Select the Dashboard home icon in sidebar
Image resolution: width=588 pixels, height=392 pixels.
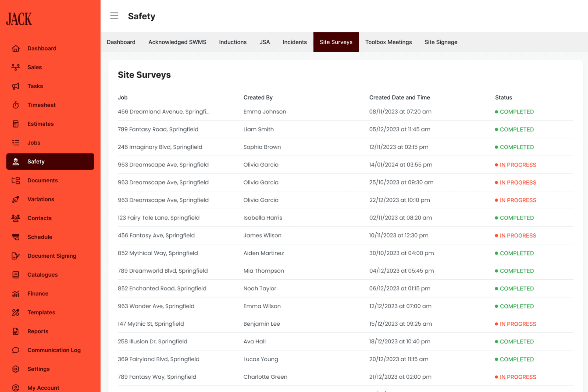[x=16, y=48]
